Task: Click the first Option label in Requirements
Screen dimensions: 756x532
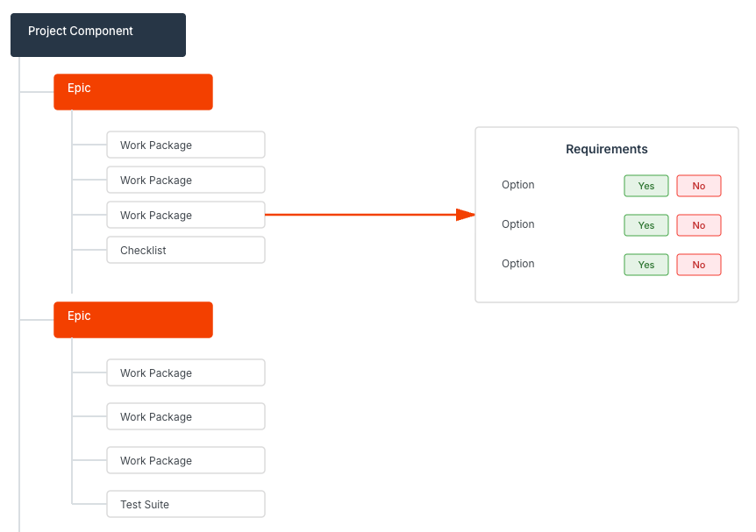Action: click(518, 185)
